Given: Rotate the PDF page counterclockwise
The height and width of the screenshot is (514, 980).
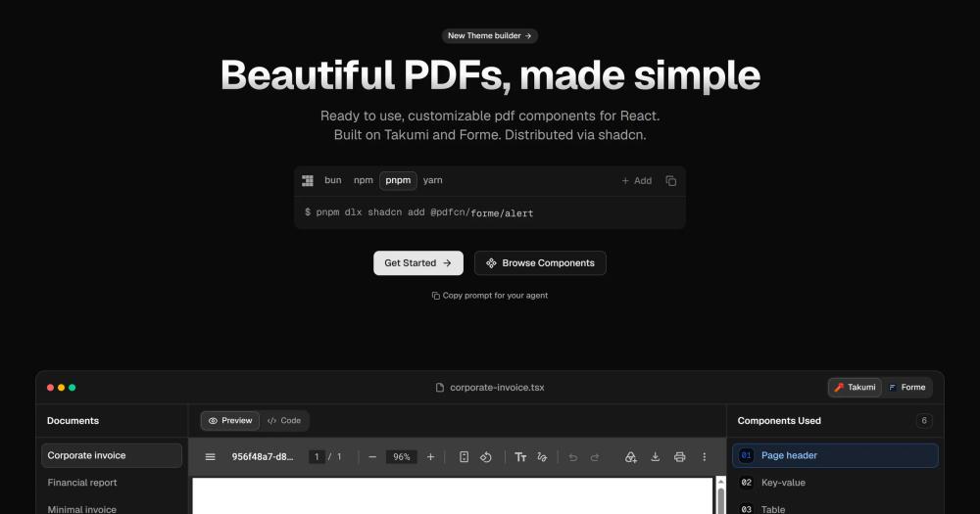Looking at the screenshot, I should tap(486, 457).
